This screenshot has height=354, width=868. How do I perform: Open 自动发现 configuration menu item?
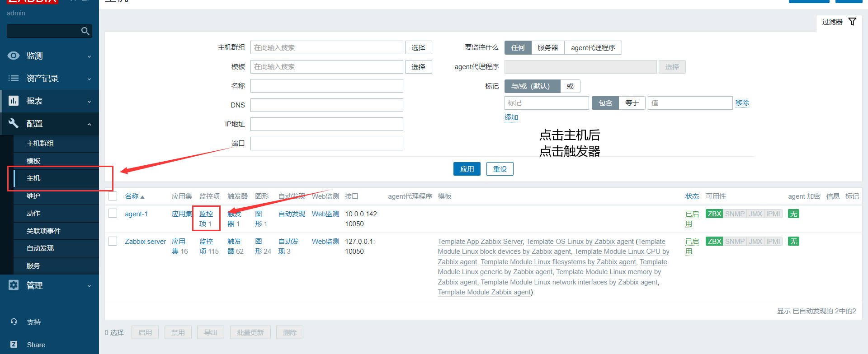pos(56,248)
